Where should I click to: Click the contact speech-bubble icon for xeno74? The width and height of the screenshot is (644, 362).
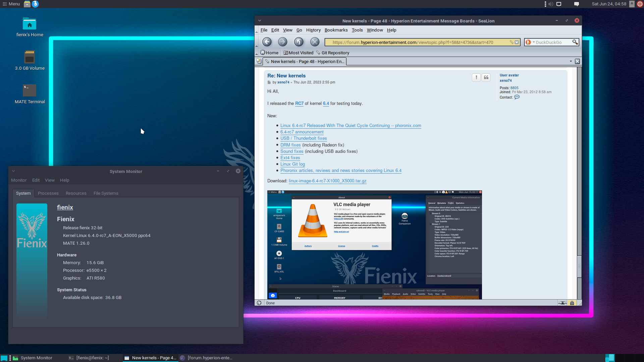[517, 97]
